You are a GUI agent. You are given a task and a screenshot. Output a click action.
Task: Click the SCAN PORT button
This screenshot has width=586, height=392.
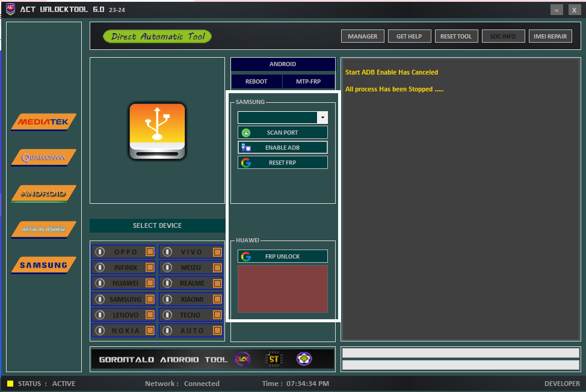coord(283,132)
